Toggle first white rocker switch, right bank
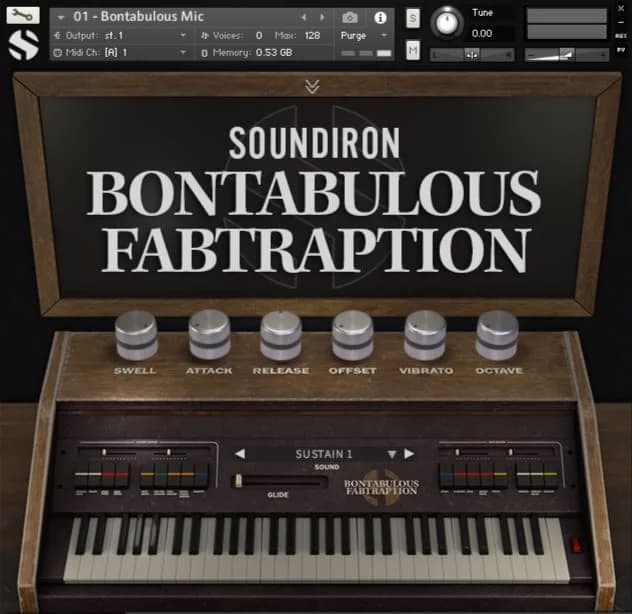Viewport: 632px width, 614px height. 523,475
